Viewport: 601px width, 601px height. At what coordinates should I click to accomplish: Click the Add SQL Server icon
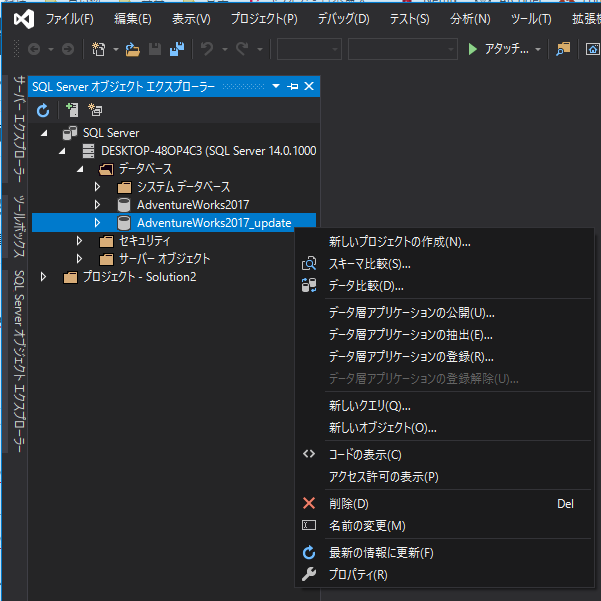tap(72, 110)
